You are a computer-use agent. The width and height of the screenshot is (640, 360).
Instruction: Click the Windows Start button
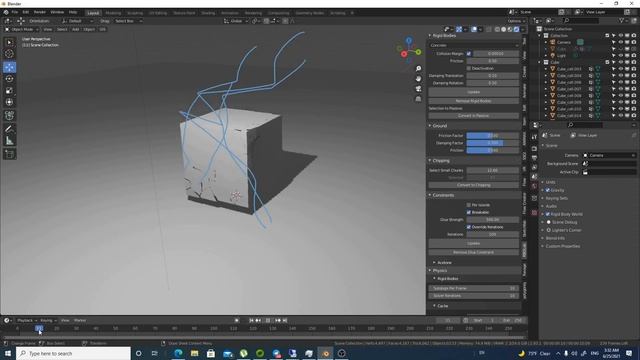pos(7,353)
